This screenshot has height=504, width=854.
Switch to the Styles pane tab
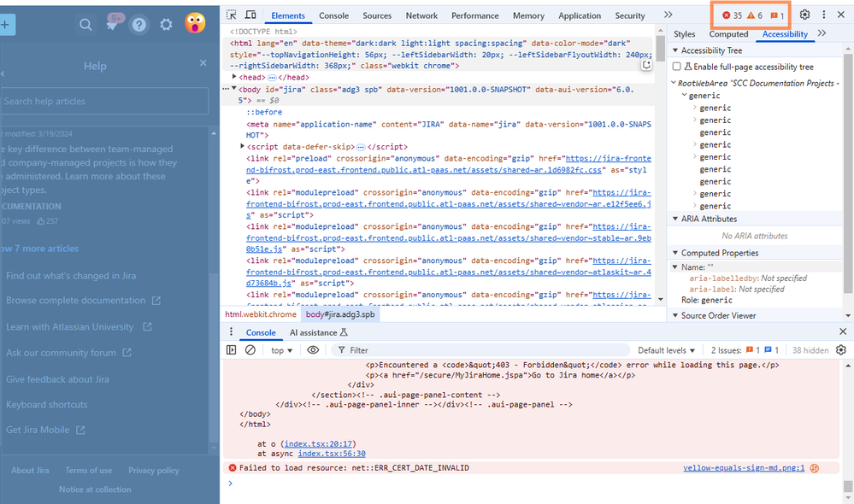[x=685, y=34]
